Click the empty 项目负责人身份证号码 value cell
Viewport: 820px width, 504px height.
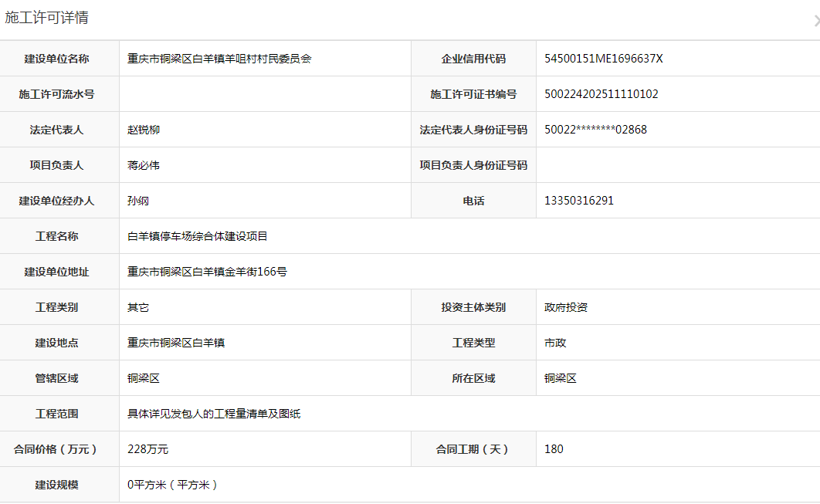pyautogui.click(x=677, y=165)
